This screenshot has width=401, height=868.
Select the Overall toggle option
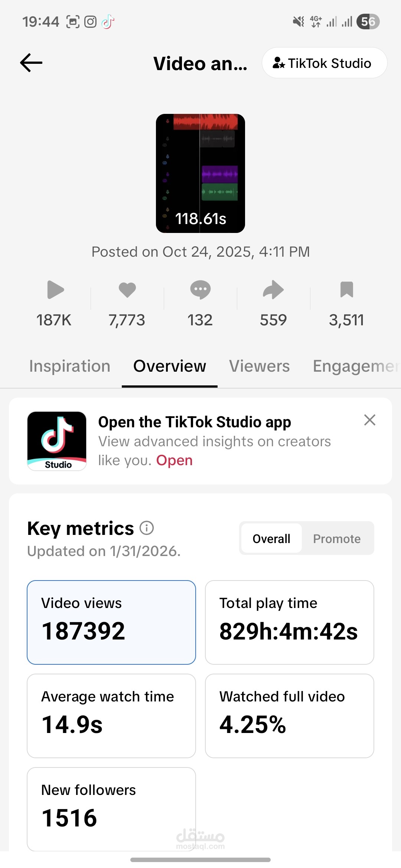(271, 539)
